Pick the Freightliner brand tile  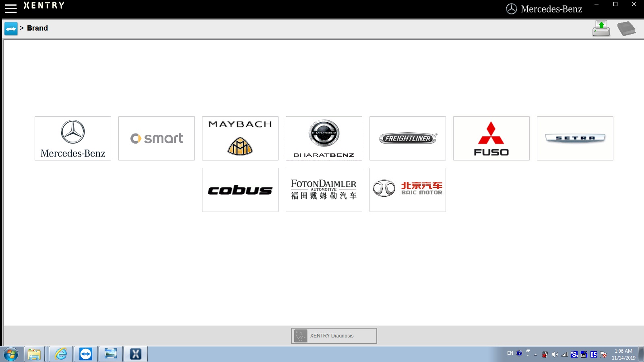click(x=408, y=138)
